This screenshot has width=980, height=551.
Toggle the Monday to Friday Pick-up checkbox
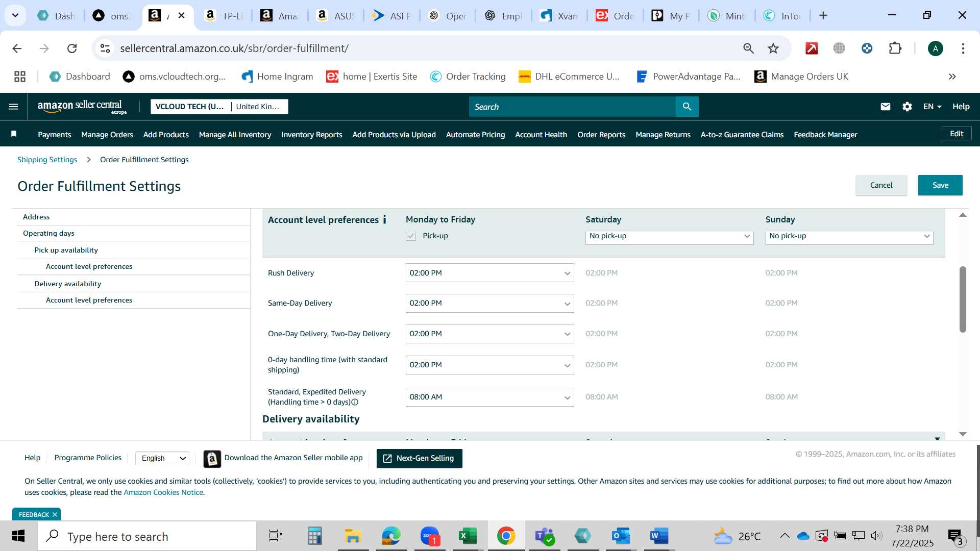[x=411, y=236]
